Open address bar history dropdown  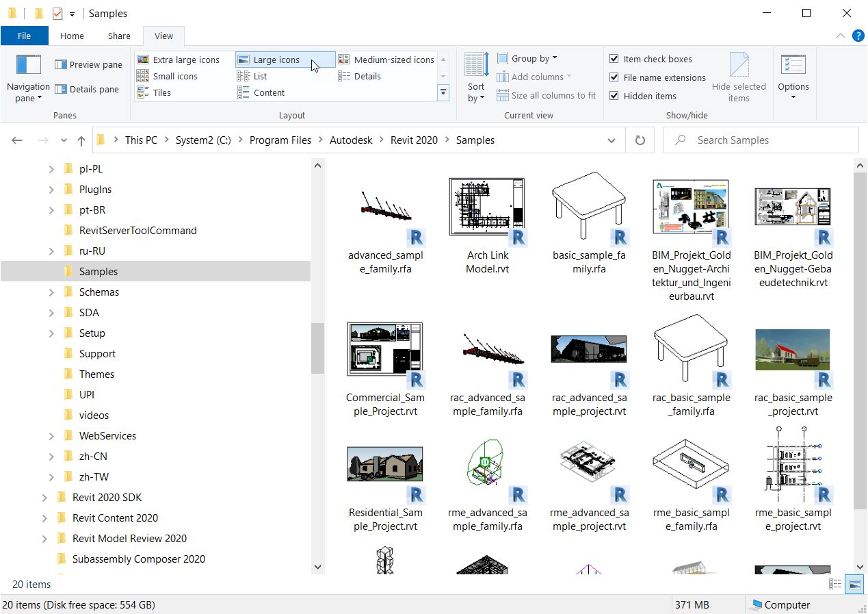(x=611, y=140)
